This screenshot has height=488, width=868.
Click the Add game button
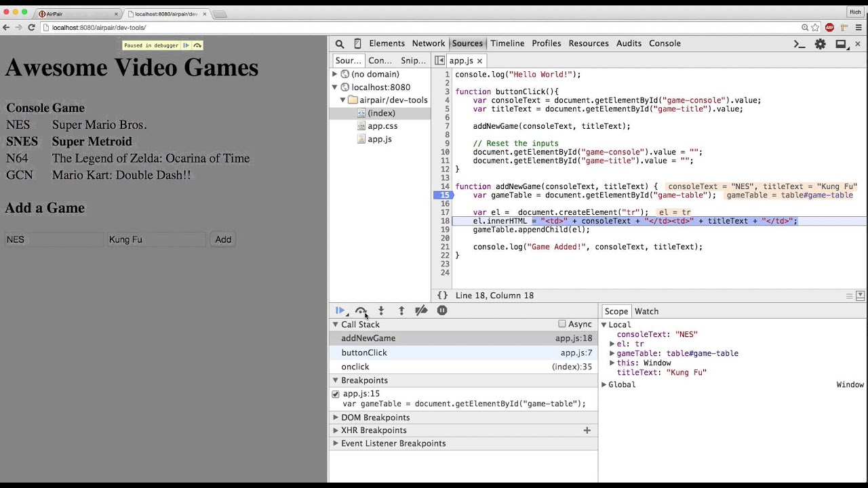coord(223,239)
